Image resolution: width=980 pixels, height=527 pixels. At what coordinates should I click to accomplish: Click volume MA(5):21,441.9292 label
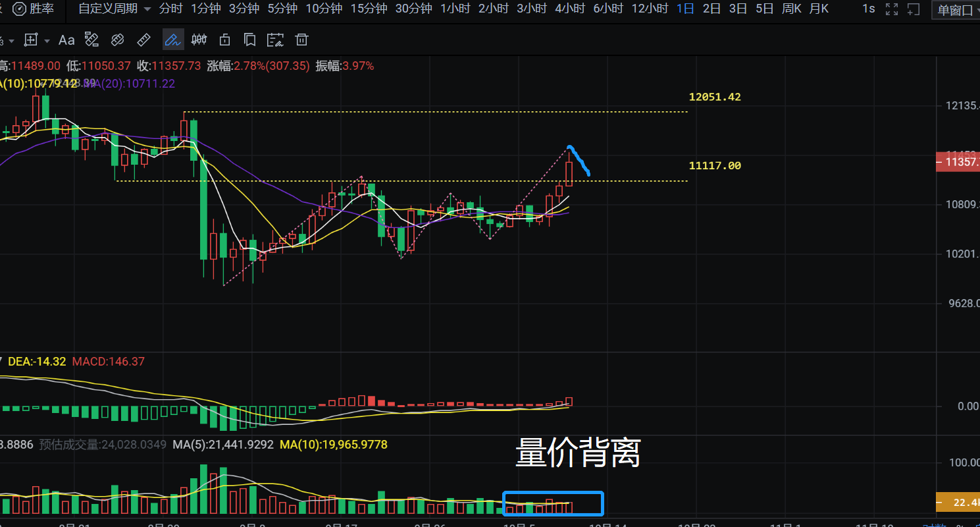[223, 445]
